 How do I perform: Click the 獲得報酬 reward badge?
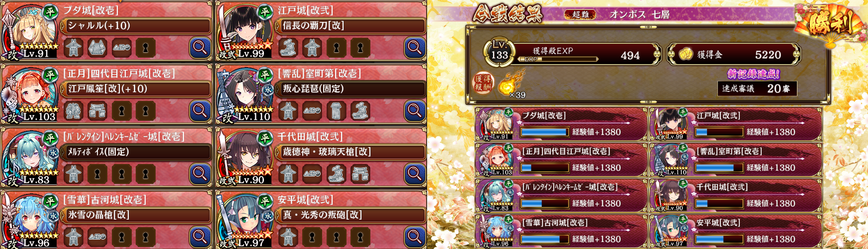pos(483,83)
